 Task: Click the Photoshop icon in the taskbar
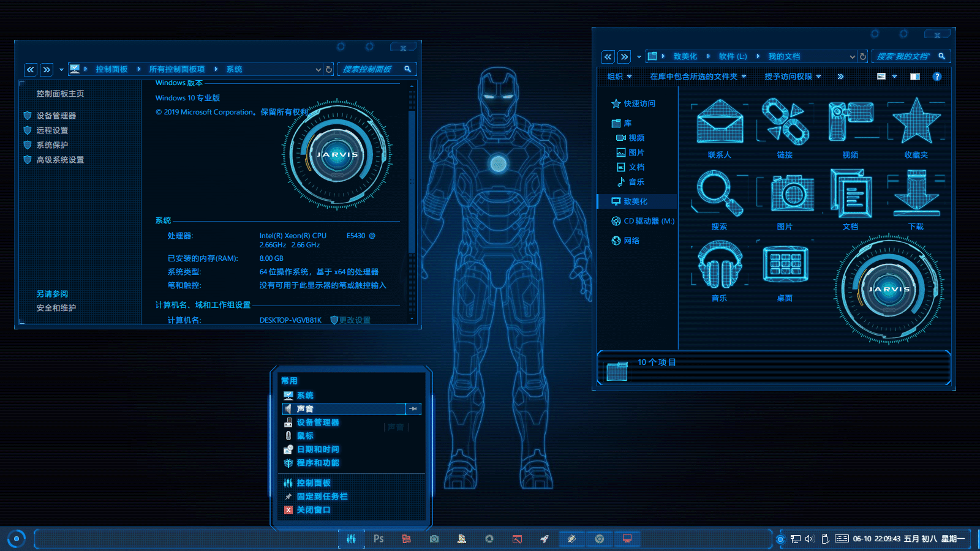(379, 539)
